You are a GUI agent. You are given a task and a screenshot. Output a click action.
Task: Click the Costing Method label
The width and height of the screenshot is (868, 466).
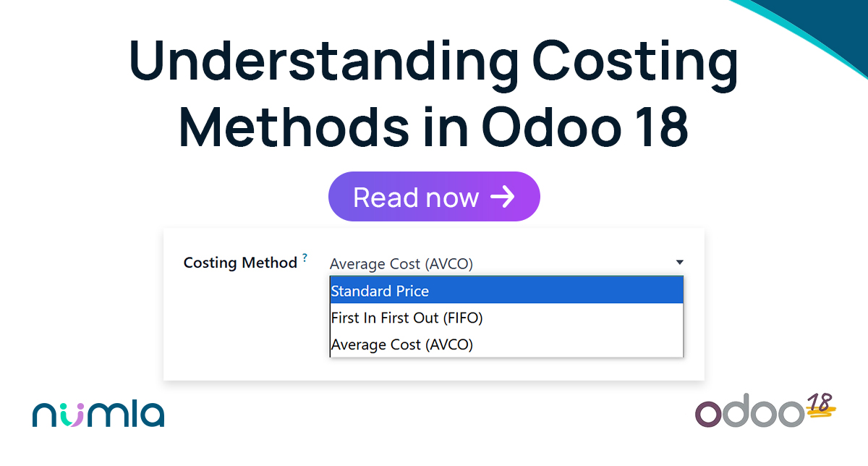(242, 263)
